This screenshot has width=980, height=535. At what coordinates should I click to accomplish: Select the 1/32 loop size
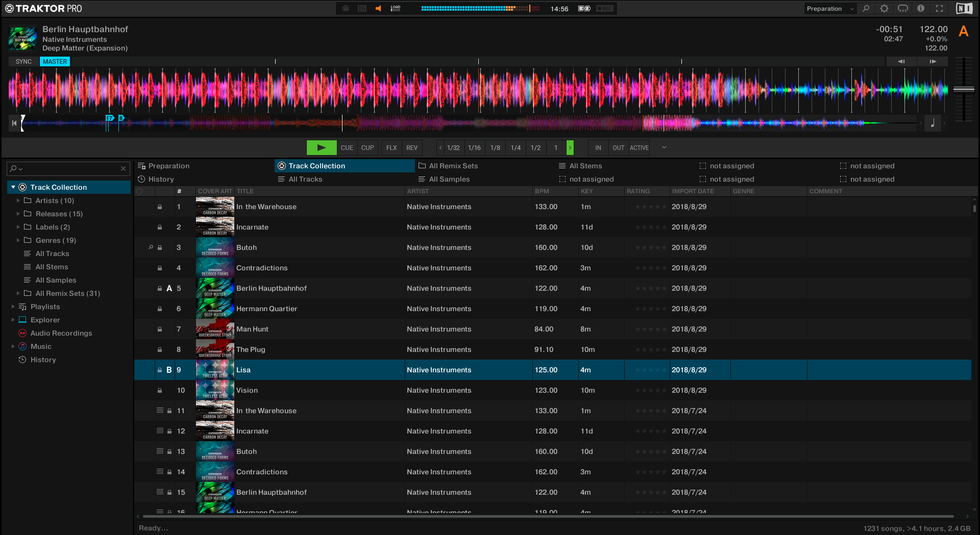453,148
